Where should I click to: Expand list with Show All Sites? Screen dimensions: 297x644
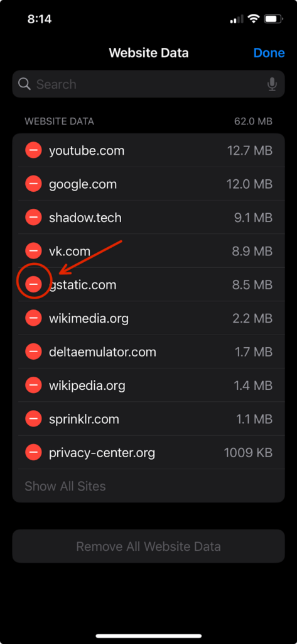[65, 486]
